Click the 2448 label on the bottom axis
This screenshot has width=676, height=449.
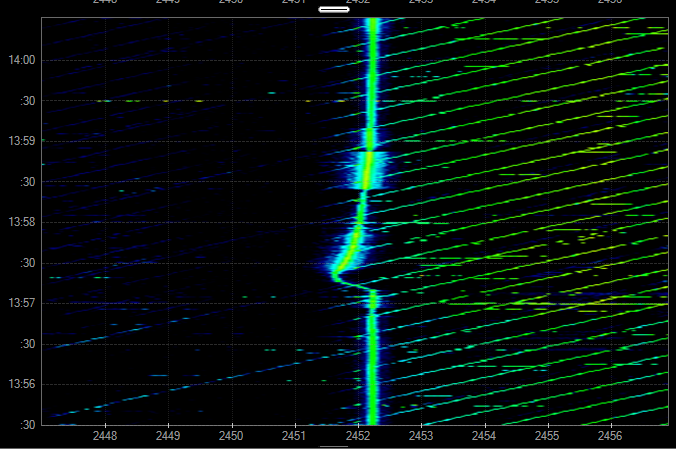click(105, 436)
